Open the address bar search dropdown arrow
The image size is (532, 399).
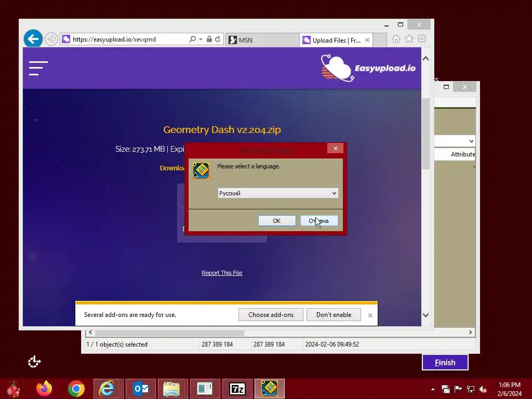point(201,39)
